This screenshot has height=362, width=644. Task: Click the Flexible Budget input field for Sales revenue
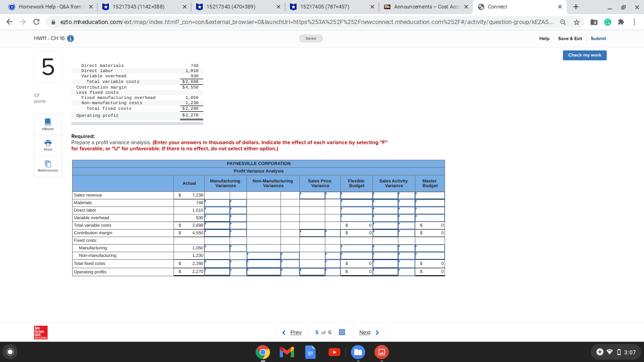click(x=356, y=195)
